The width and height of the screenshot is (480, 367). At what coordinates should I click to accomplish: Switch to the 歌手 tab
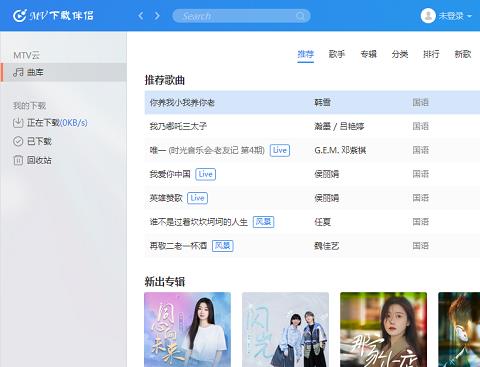pos(337,54)
